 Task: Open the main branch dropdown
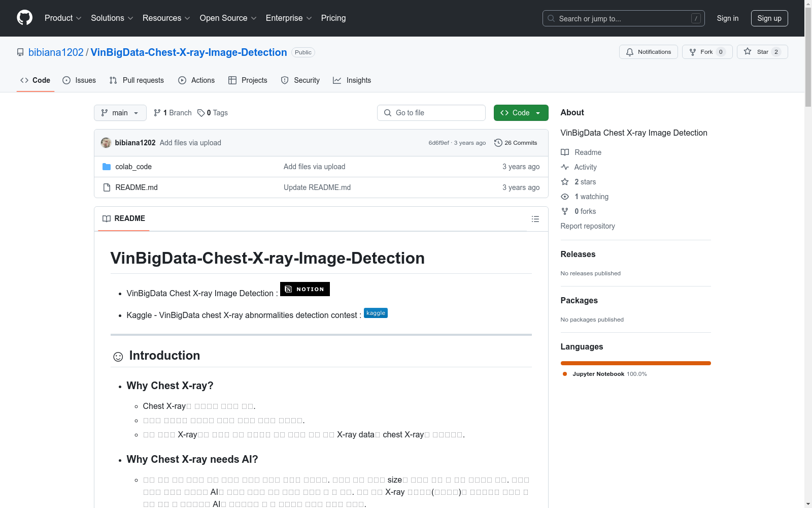click(120, 113)
